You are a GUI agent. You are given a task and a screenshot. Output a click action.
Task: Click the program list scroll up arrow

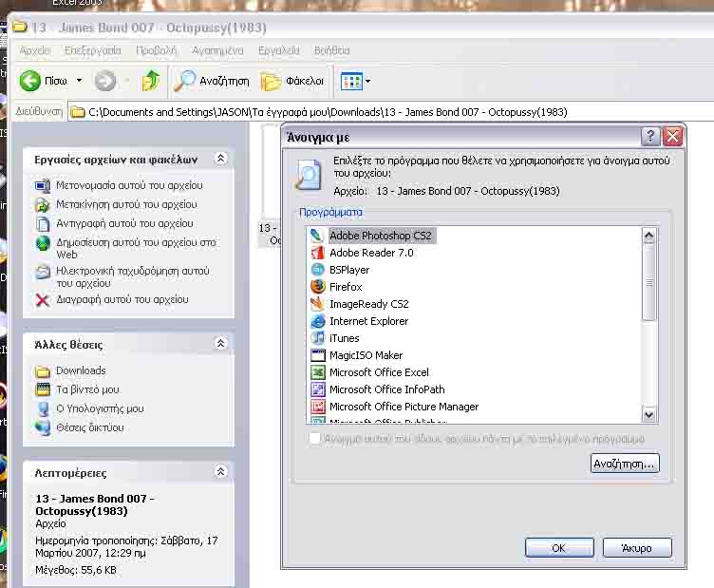coord(648,236)
